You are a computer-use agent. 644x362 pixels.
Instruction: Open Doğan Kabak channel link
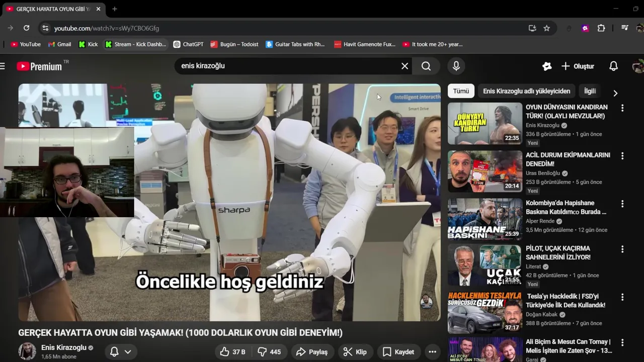(542, 314)
